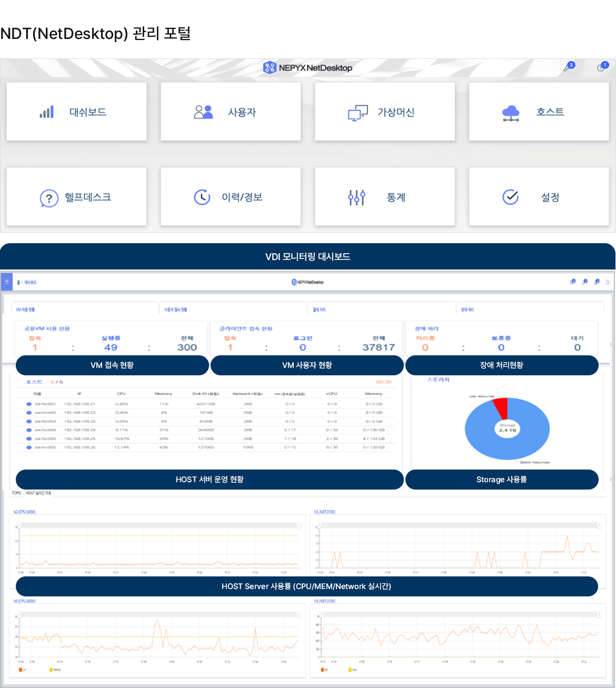Open the 이력/경보 tile
The image size is (616, 688).
pyautogui.click(x=231, y=197)
